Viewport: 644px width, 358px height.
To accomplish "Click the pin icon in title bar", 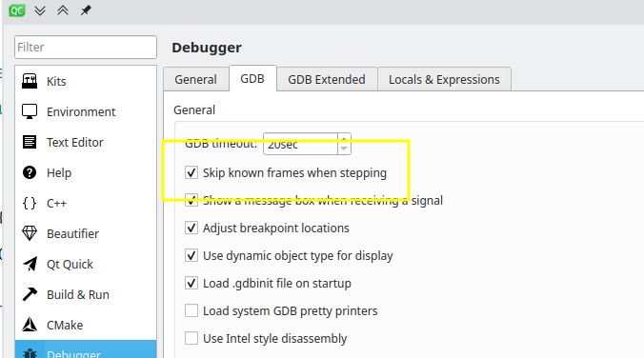I will tap(86, 10).
